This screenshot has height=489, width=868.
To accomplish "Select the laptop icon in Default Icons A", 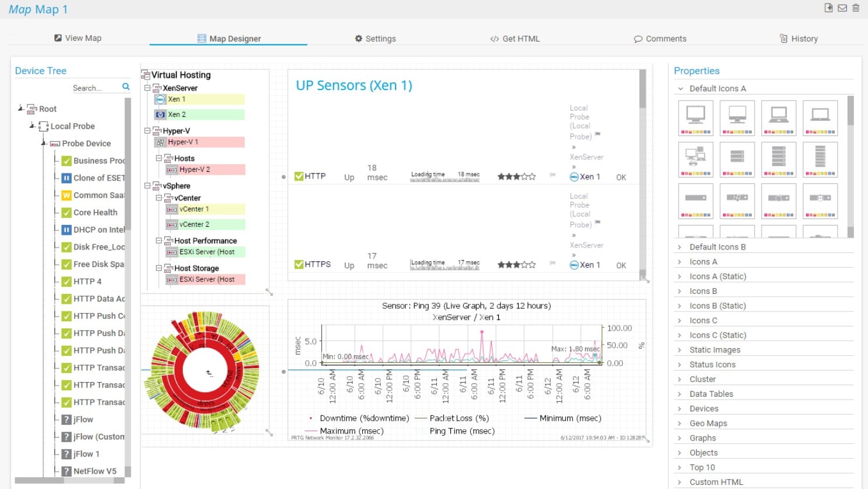I will click(x=779, y=117).
